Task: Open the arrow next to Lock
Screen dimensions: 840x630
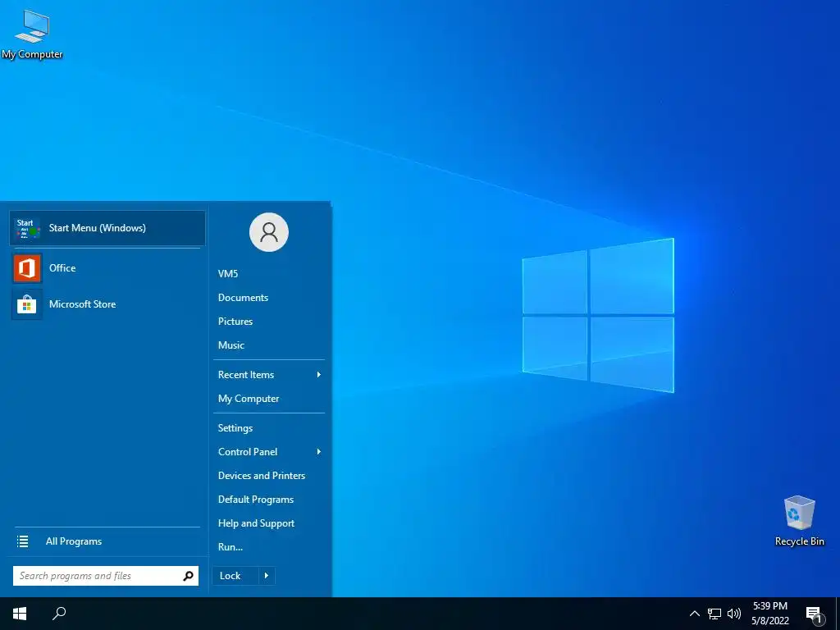Action: [267, 576]
